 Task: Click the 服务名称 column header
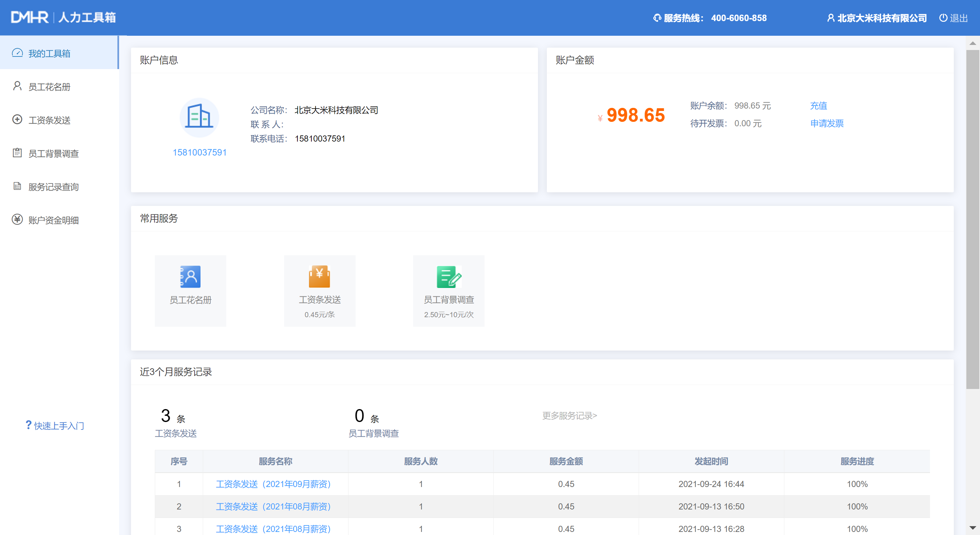click(275, 461)
